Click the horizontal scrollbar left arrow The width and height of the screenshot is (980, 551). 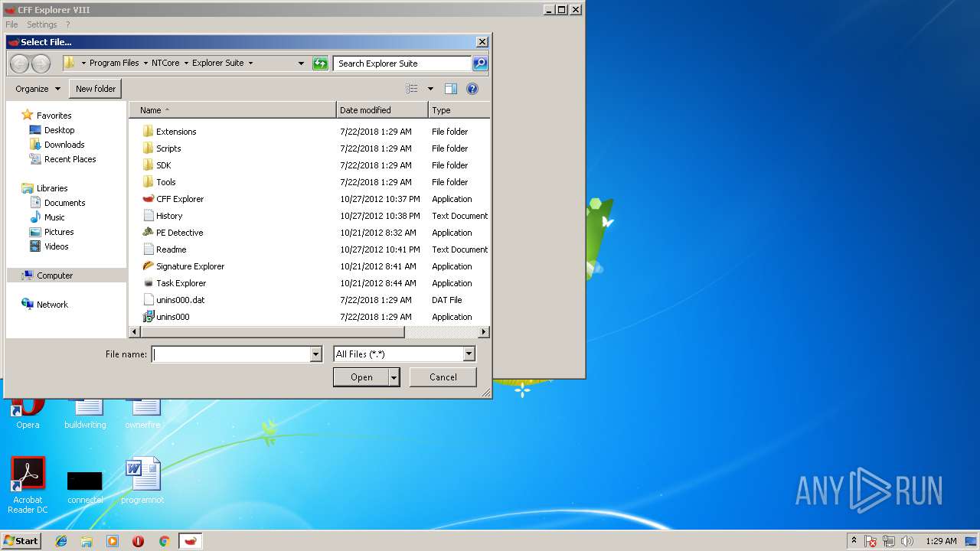[x=135, y=332]
